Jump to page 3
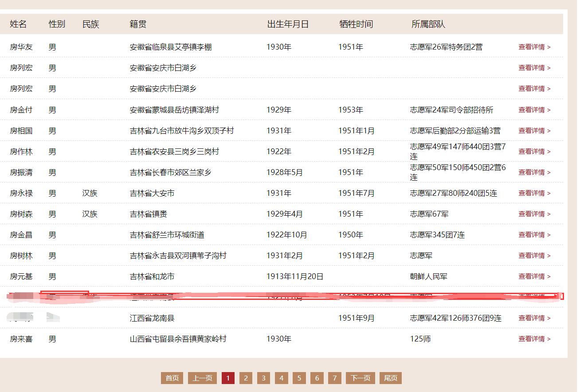 (x=263, y=378)
